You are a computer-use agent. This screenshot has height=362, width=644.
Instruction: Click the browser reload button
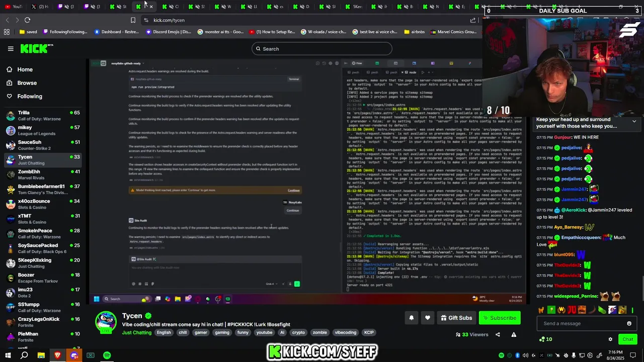pos(27,20)
